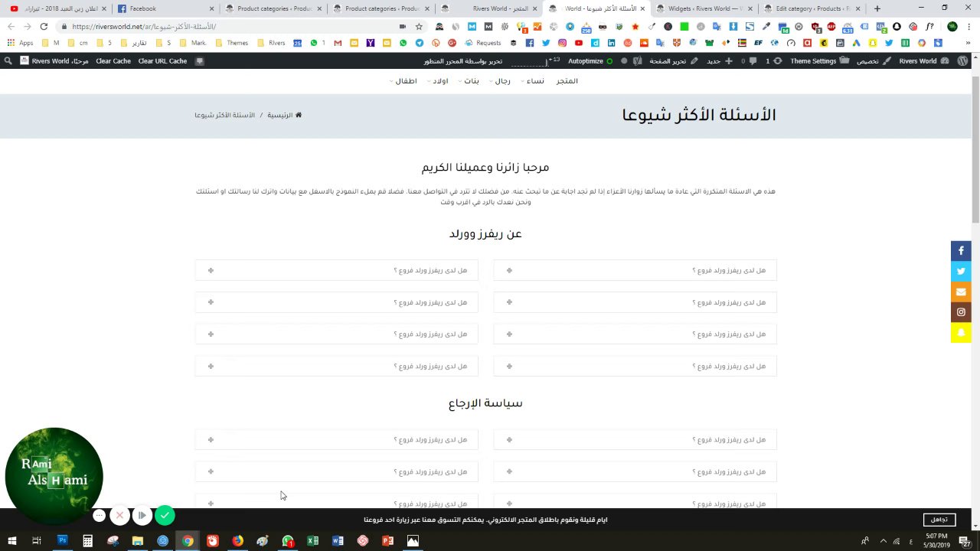
Task: Click the WordPress logo in admin bar
Action: point(962,60)
